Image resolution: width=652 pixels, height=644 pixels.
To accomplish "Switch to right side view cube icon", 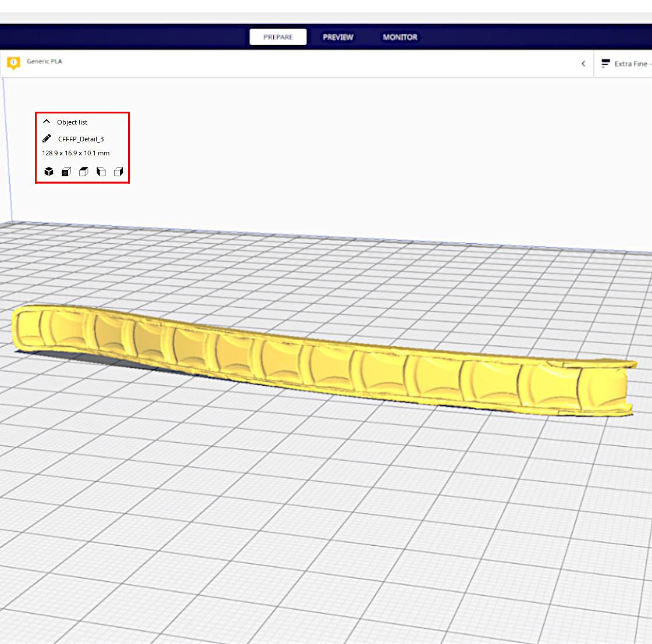I will click(x=119, y=172).
